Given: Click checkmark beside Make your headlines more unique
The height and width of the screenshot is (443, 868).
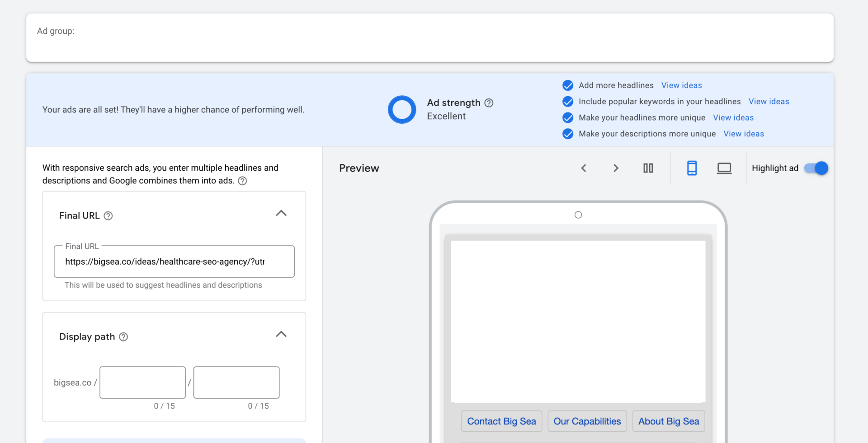Looking at the screenshot, I should pyautogui.click(x=568, y=118).
